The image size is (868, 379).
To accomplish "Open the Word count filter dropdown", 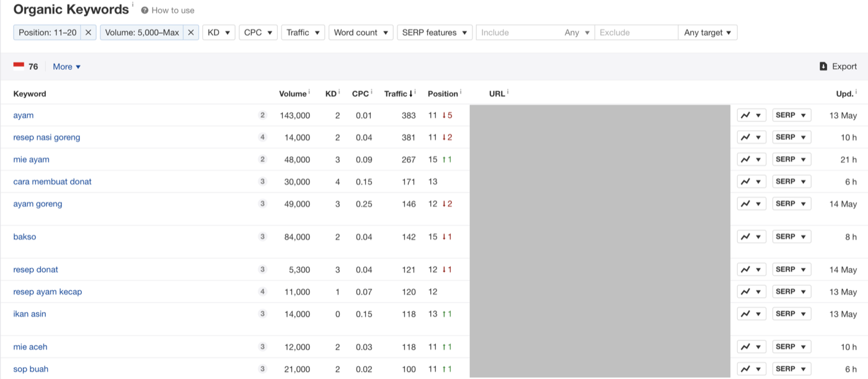I will point(361,32).
